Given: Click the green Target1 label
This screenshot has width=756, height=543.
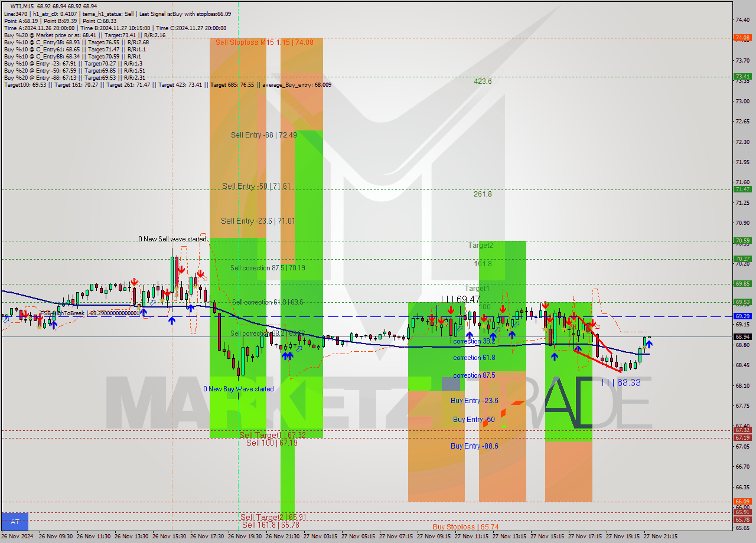Looking at the screenshot, I should coord(477,289).
